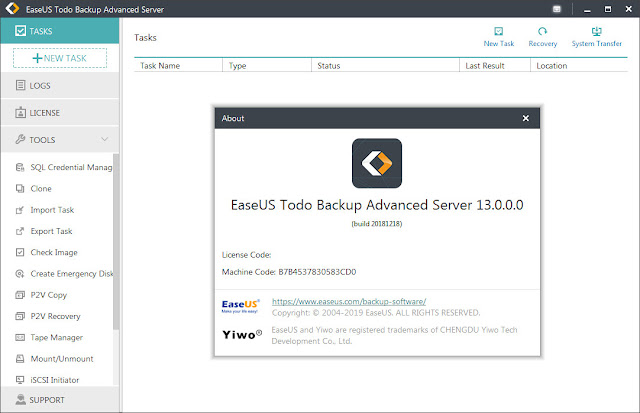The image size is (640, 413).
Task: Click the SUPPORT person icon
Action: click(x=20, y=400)
